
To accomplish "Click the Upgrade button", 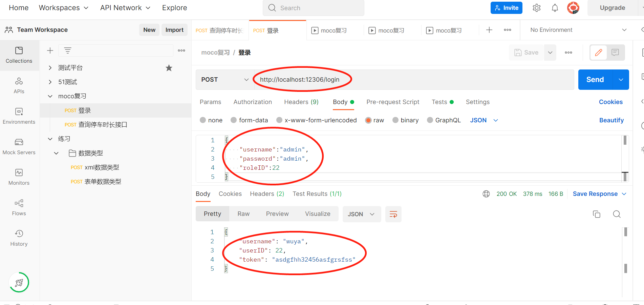I will pyautogui.click(x=612, y=8).
